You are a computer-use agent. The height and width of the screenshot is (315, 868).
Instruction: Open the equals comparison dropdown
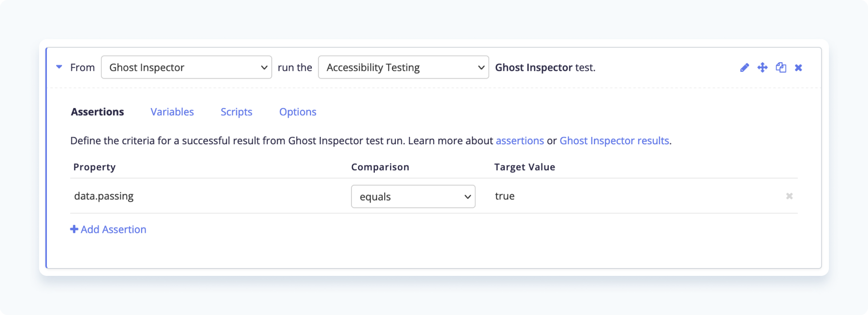coord(413,197)
